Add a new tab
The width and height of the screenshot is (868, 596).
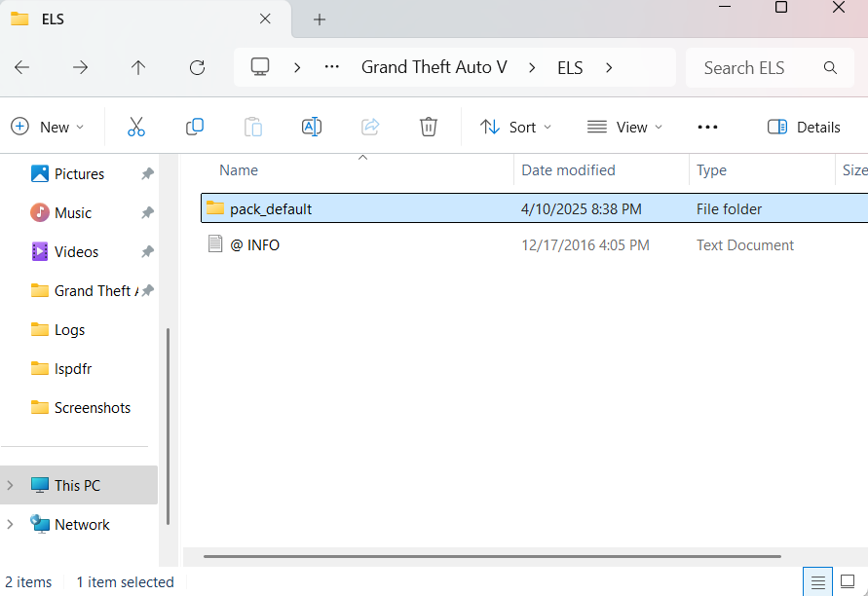(320, 19)
